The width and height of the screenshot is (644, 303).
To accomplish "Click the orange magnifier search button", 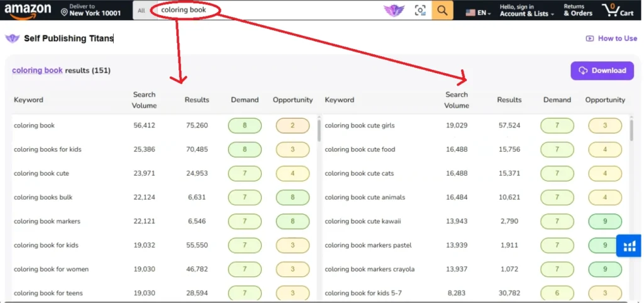I will point(442,10).
